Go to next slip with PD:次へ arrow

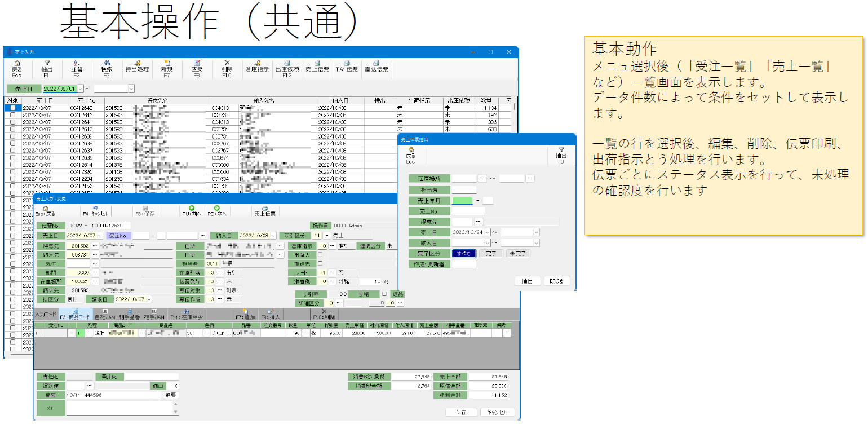(x=216, y=210)
